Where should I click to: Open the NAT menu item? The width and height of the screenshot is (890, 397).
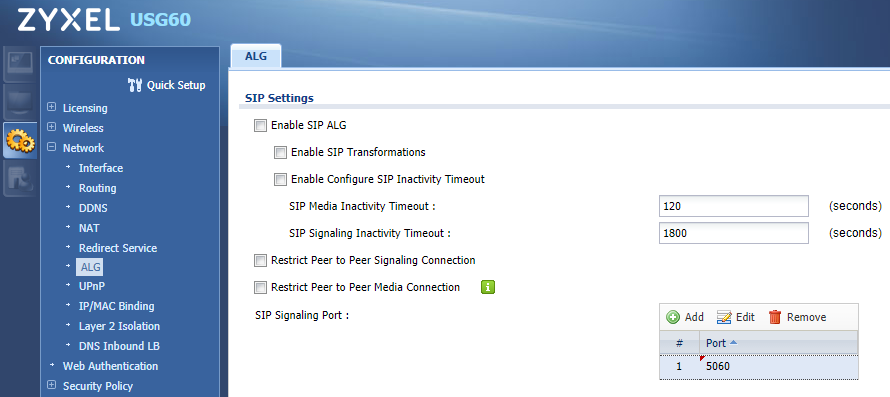point(89,228)
